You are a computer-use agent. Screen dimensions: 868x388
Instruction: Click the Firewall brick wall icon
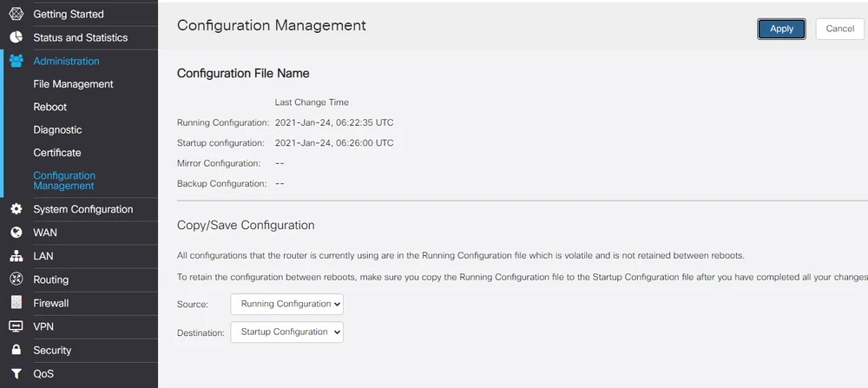(16, 303)
